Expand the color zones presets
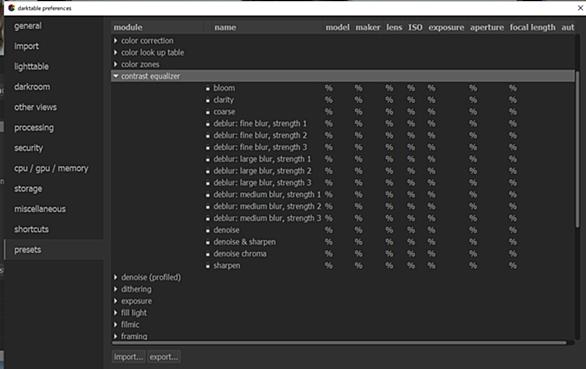This screenshot has height=369, width=586. click(x=116, y=64)
